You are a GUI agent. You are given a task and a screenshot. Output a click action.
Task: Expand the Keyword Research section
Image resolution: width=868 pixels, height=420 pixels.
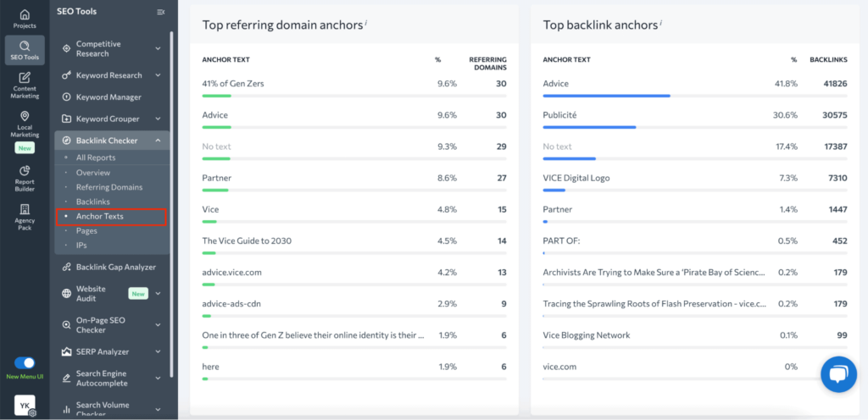coord(158,75)
